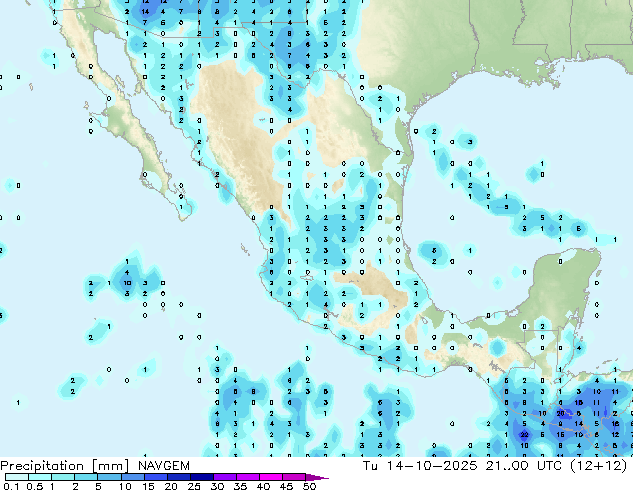Click the 0.5–1 mm legend color swatch

coord(40,477)
